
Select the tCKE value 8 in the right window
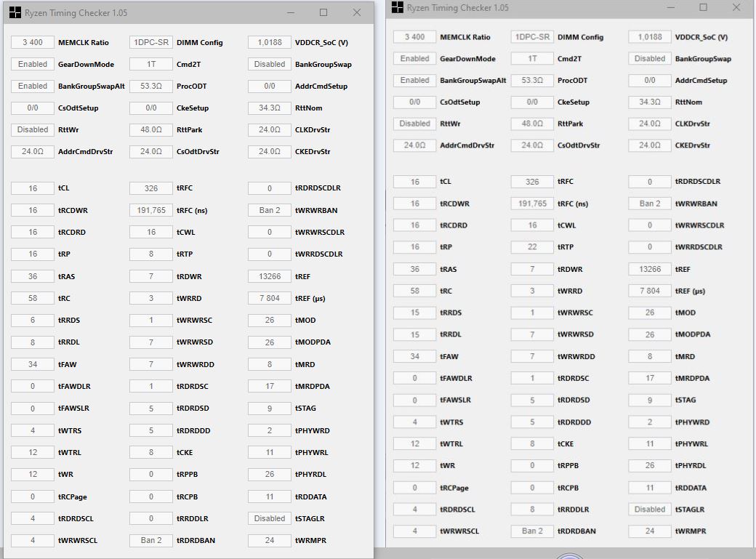tap(532, 443)
